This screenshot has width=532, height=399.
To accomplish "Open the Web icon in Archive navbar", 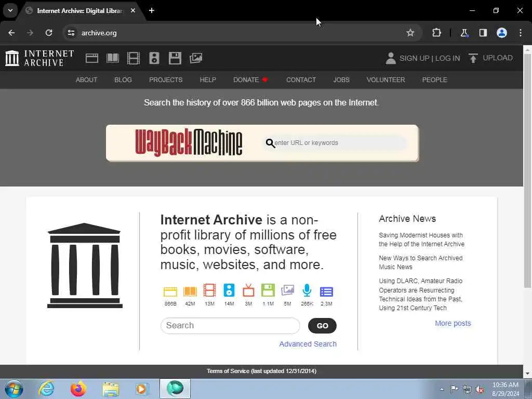I will coord(92,58).
